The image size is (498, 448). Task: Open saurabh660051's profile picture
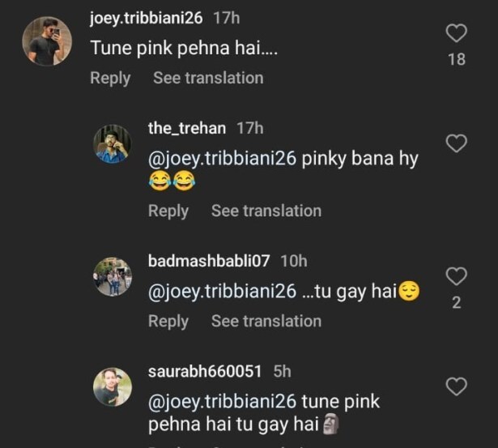[x=112, y=387]
